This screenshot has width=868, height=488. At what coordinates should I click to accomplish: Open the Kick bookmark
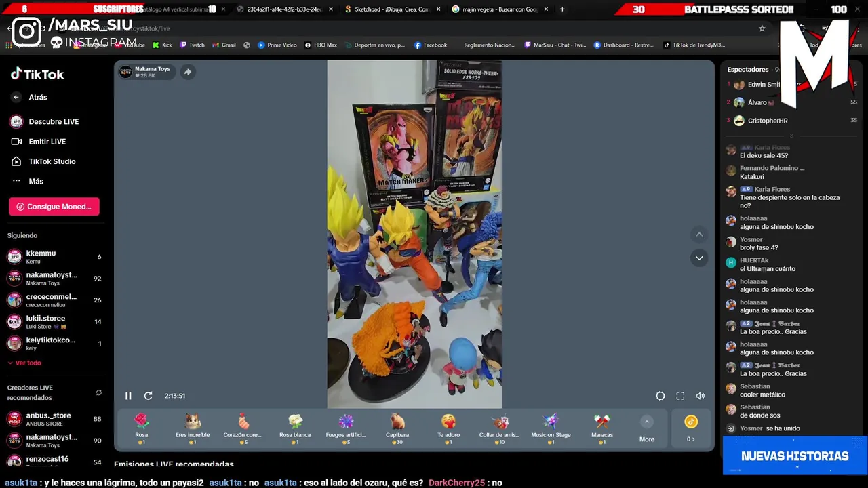point(162,45)
